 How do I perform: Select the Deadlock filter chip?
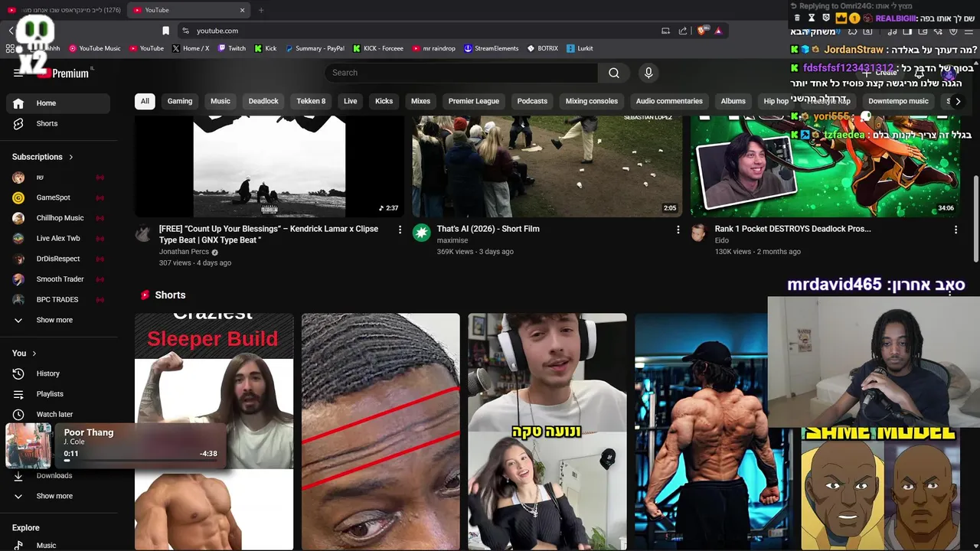[263, 101]
